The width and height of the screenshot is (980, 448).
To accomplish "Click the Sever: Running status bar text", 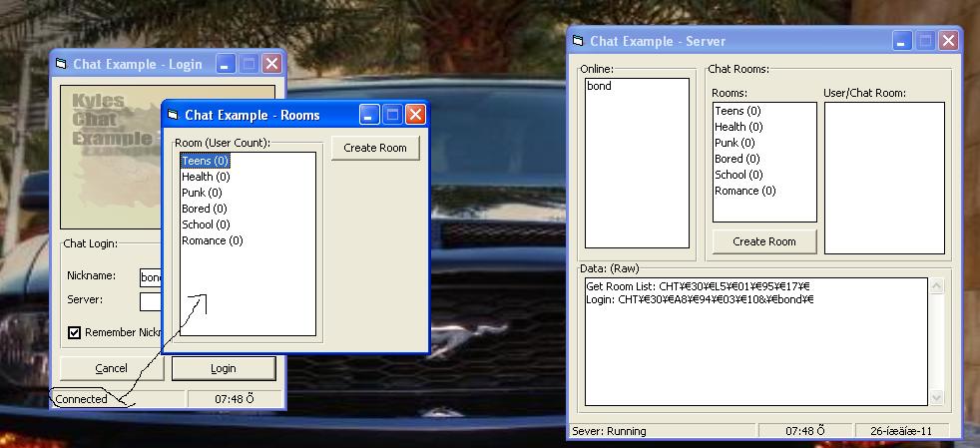I will pyautogui.click(x=610, y=431).
